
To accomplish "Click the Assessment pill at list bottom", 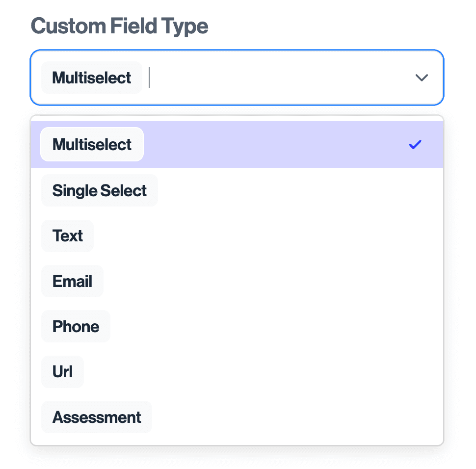I will (96, 417).
